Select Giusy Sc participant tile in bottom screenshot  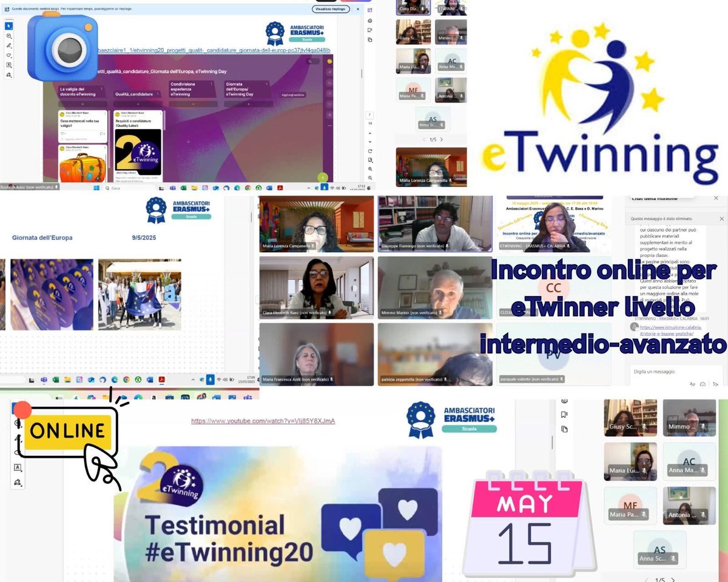630,418
